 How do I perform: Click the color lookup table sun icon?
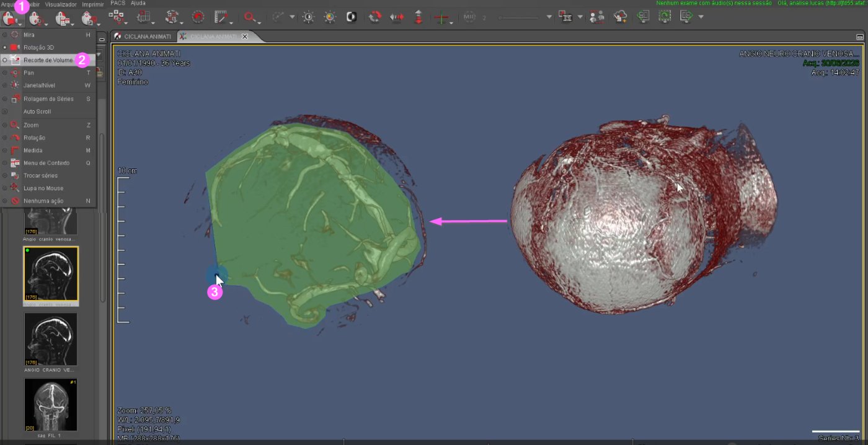point(330,17)
